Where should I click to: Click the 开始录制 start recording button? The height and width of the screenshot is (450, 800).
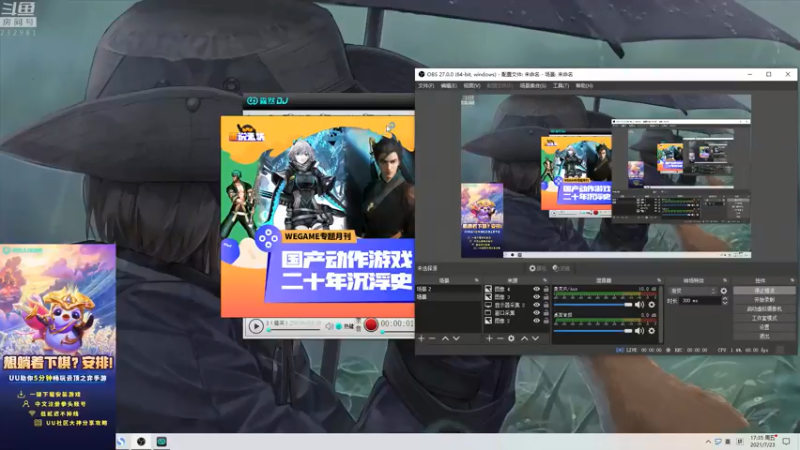tap(764, 299)
